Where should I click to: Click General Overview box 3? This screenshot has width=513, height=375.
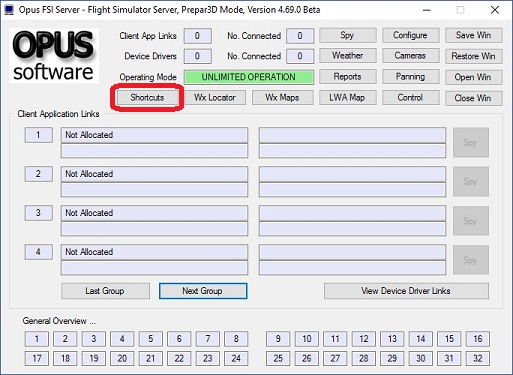pos(94,339)
